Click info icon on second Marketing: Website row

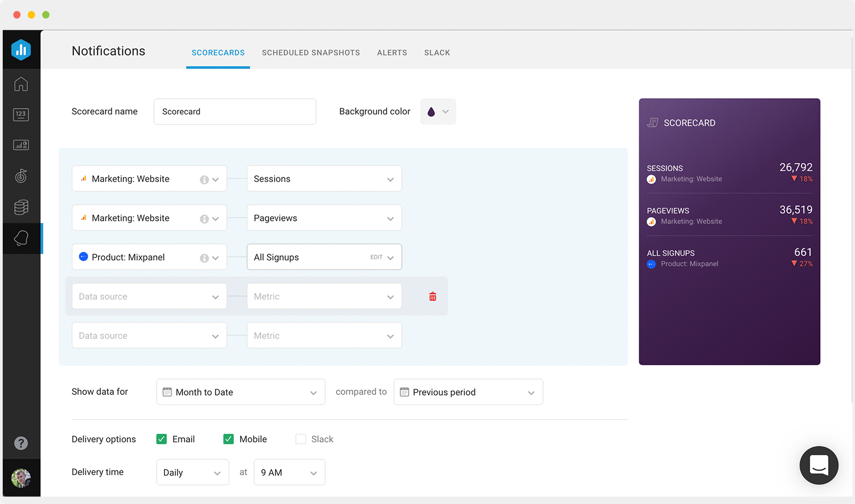click(204, 219)
